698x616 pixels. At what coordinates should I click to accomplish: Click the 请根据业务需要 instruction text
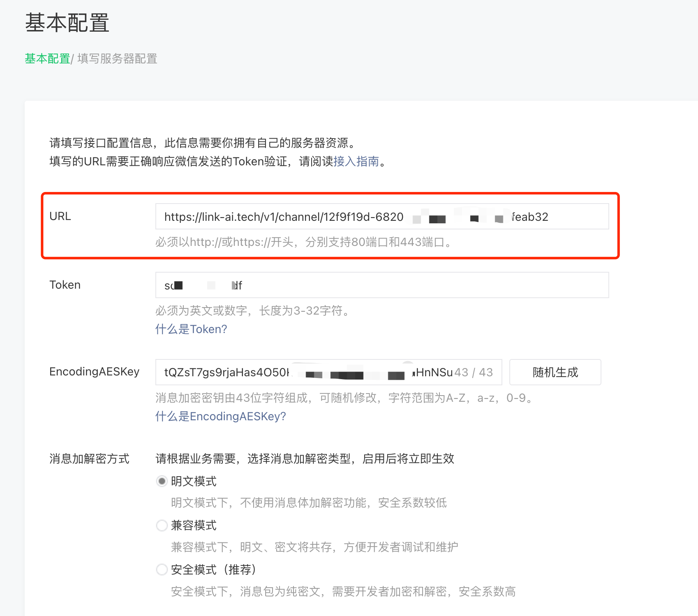tap(305, 459)
